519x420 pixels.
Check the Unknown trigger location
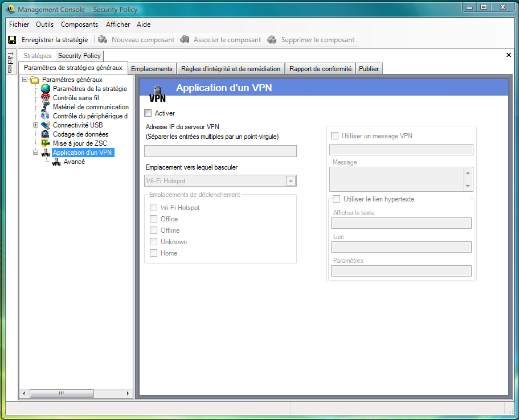[153, 241]
